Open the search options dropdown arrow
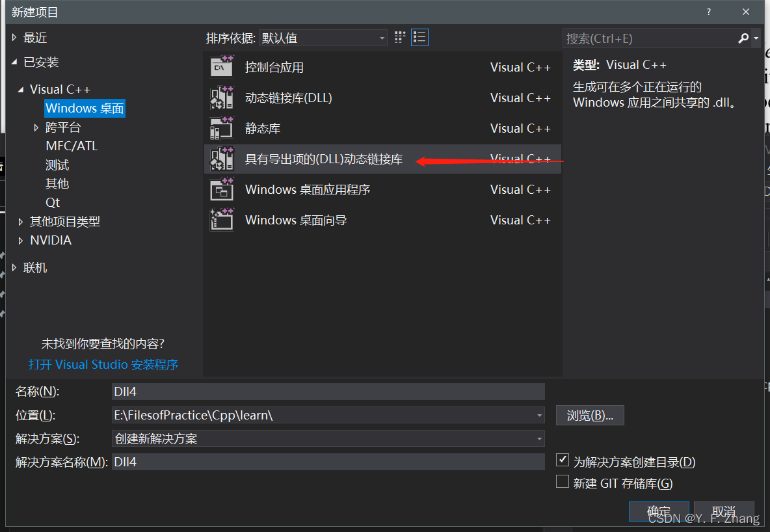Image resolution: width=770 pixels, height=532 pixels. 756,38
